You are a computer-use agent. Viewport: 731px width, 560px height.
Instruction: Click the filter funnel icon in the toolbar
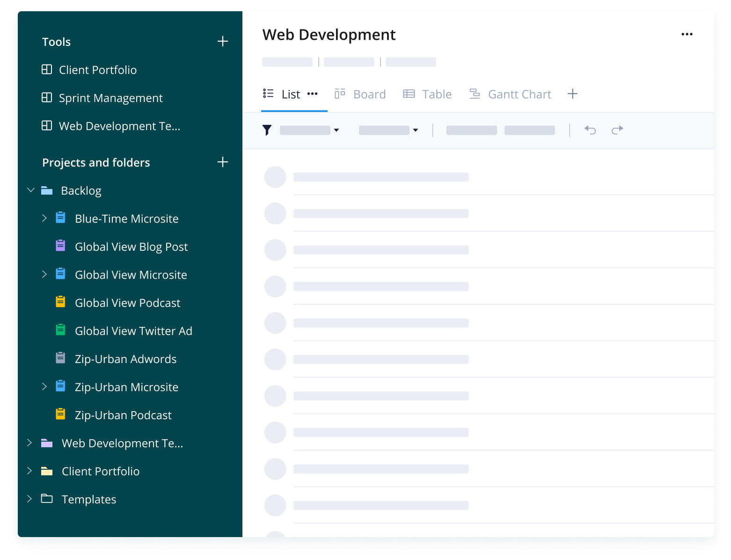[x=267, y=130]
